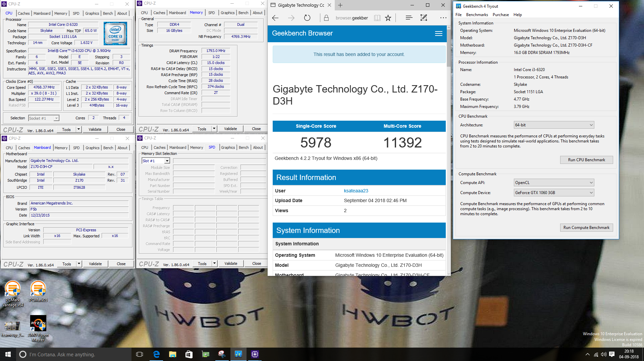Screen dimensions: 644x361
Task: Click Tools button in Mainboard window
Action: [67, 264]
